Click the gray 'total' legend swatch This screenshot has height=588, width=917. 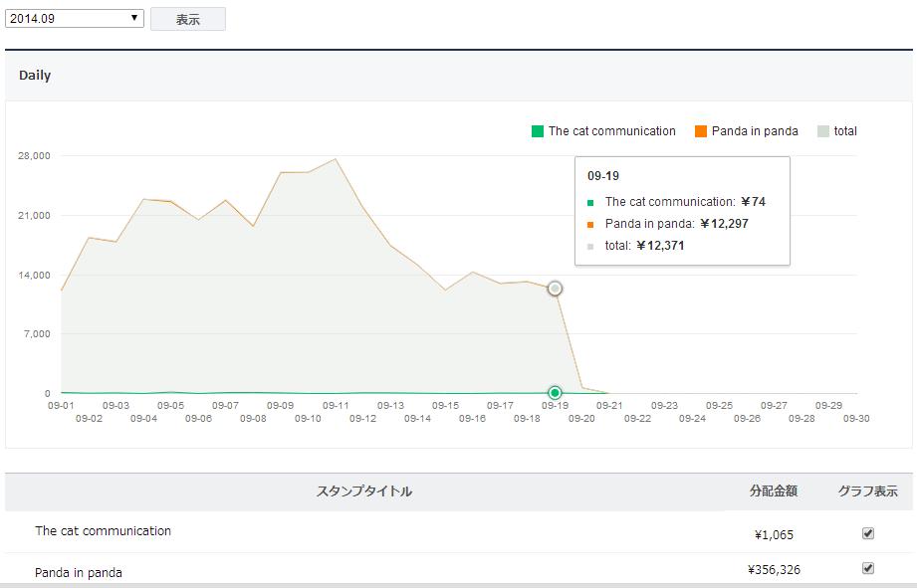click(823, 131)
